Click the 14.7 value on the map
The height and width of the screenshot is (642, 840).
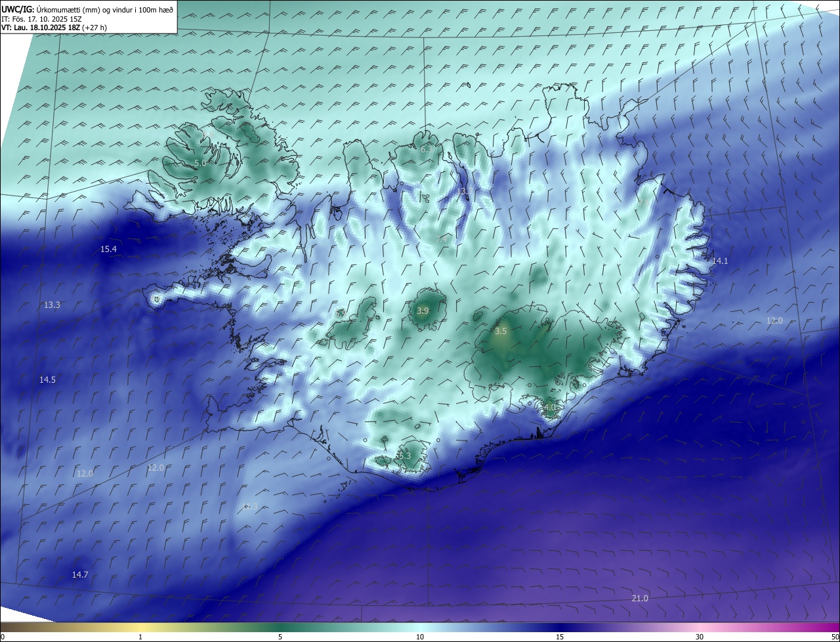coord(80,574)
